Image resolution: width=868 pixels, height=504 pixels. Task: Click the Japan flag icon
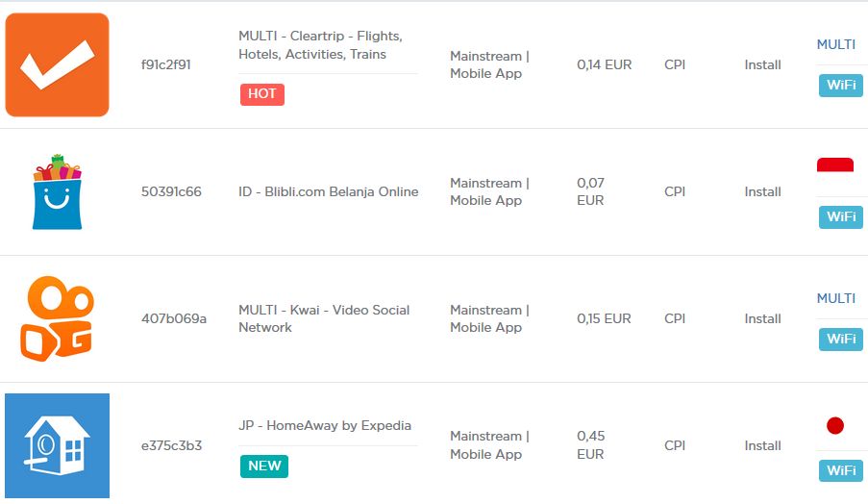(x=834, y=425)
